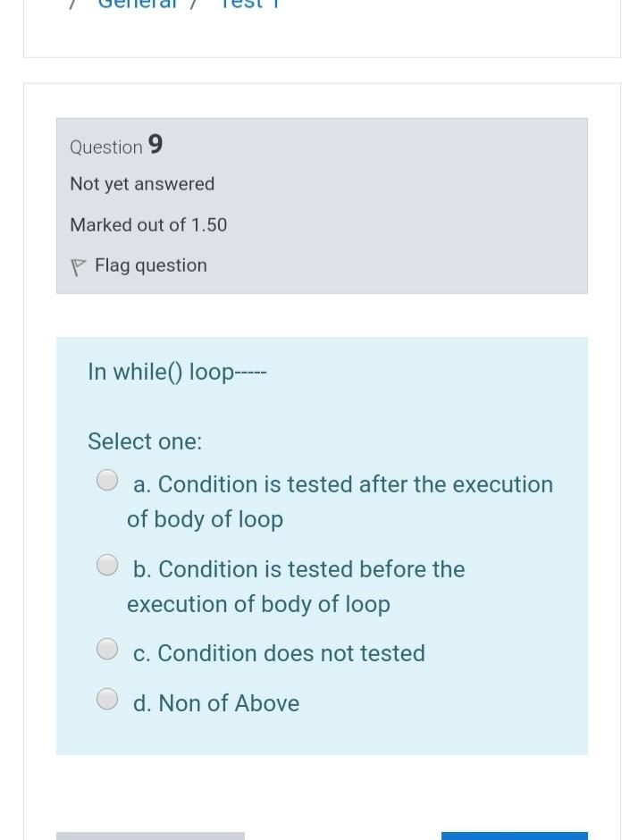Image resolution: width=638 pixels, height=840 pixels.
Task: Flag question 9 for review
Action: pyautogui.click(x=150, y=265)
